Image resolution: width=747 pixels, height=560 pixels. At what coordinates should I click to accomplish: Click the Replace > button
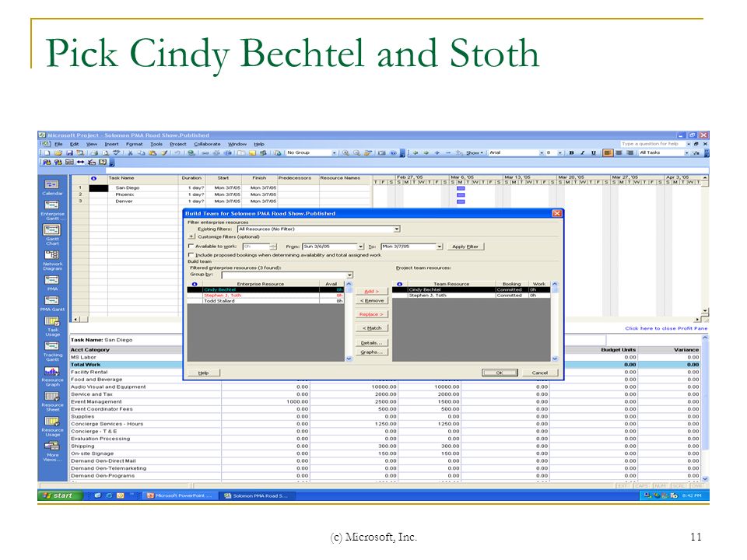(372, 314)
